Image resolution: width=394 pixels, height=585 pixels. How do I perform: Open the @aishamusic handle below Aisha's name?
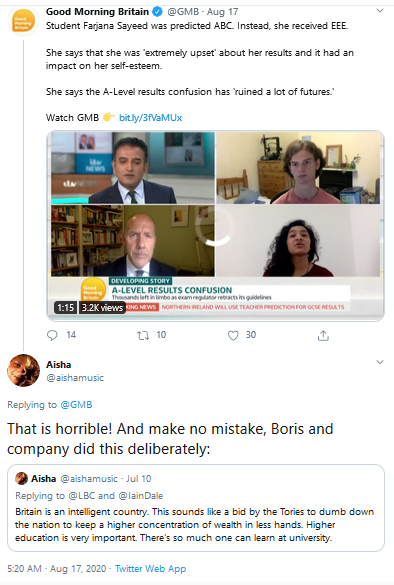click(75, 378)
